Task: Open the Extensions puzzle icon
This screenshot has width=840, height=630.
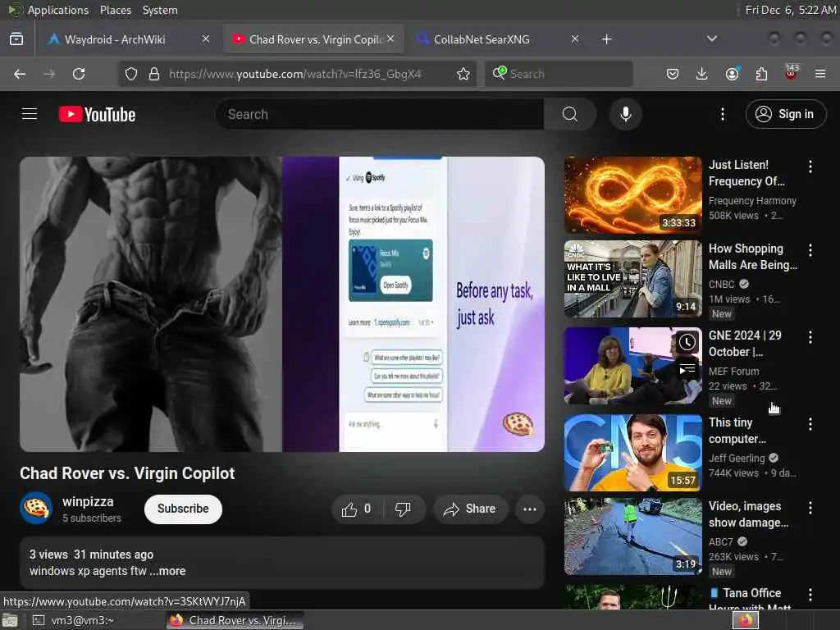Action: (x=761, y=74)
